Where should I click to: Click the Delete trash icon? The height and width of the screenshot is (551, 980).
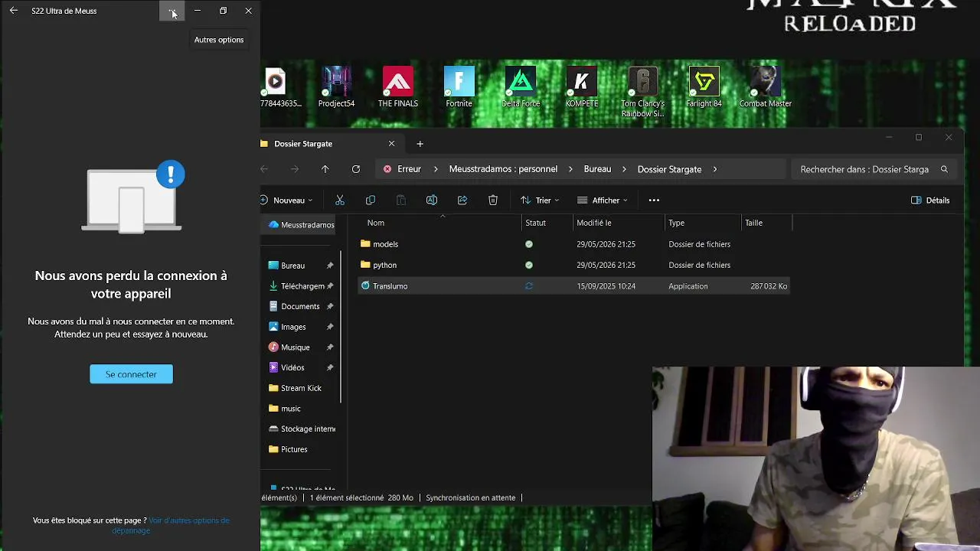[493, 201]
